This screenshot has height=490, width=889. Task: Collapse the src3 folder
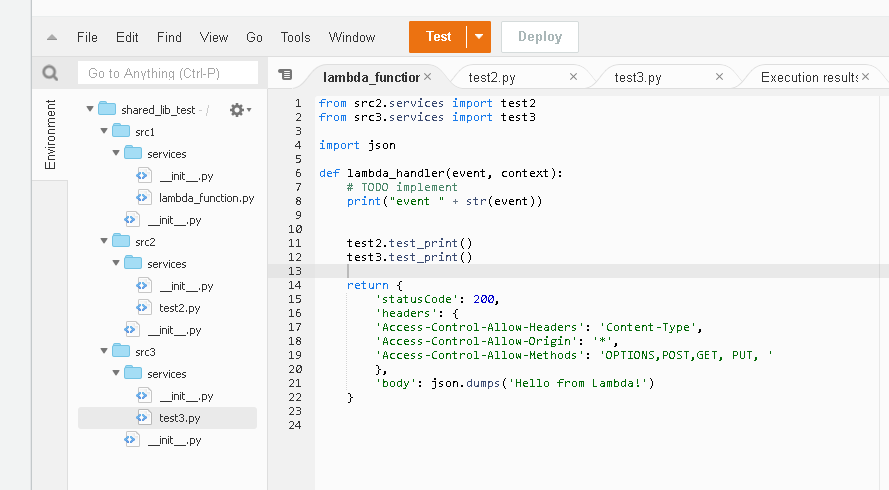click(x=102, y=352)
